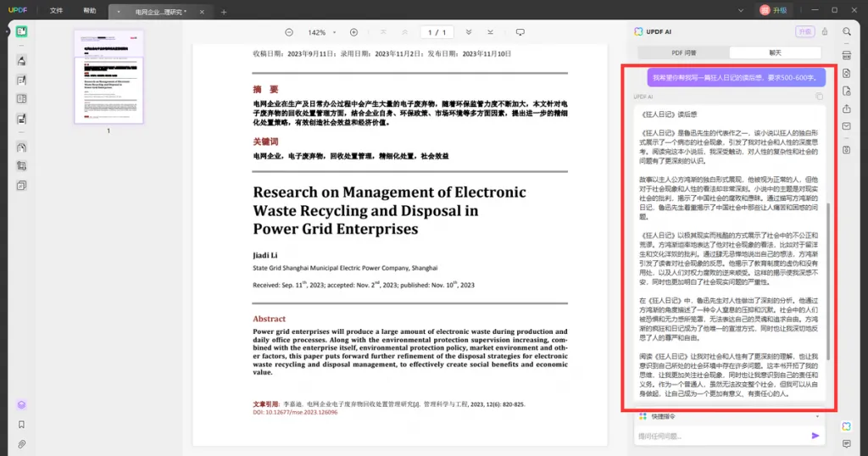Click the zoom in plus button
This screenshot has height=456, width=868.
pyautogui.click(x=353, y=32)
